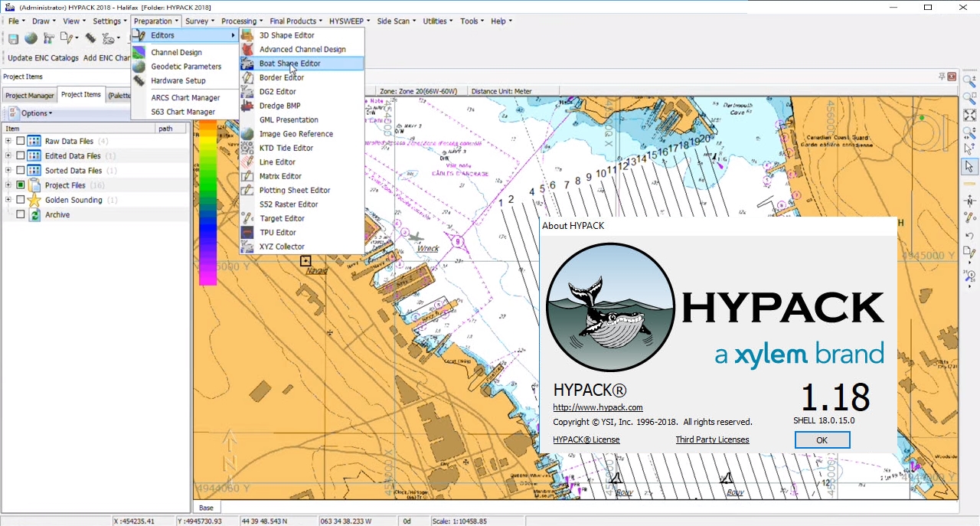Click the Golden Sounding star icon
Screen dimensions: 980x526
click(x=34, y=200)
